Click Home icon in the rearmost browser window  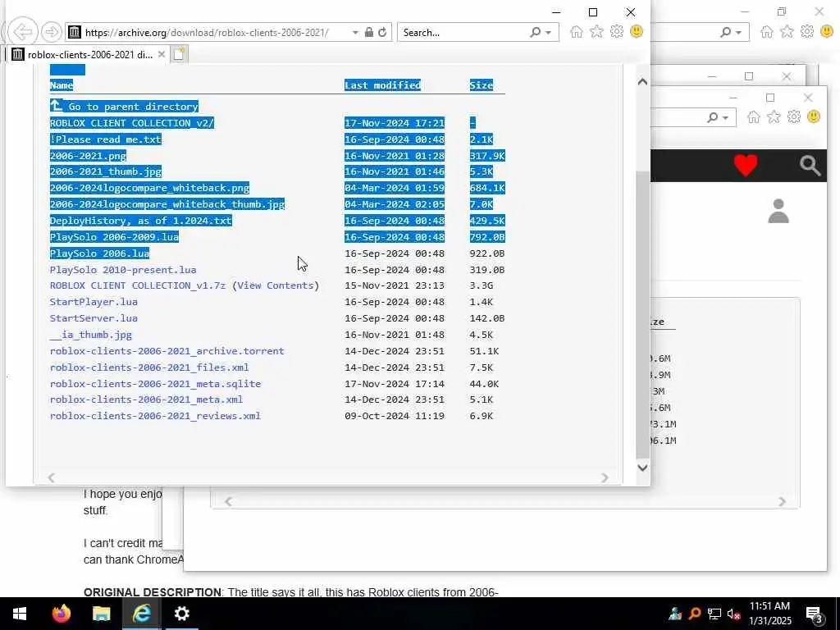click(767, 32)
